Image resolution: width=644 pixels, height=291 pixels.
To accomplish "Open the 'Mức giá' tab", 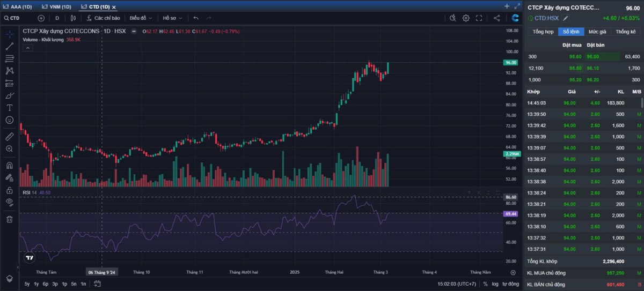I will point(597,32).
